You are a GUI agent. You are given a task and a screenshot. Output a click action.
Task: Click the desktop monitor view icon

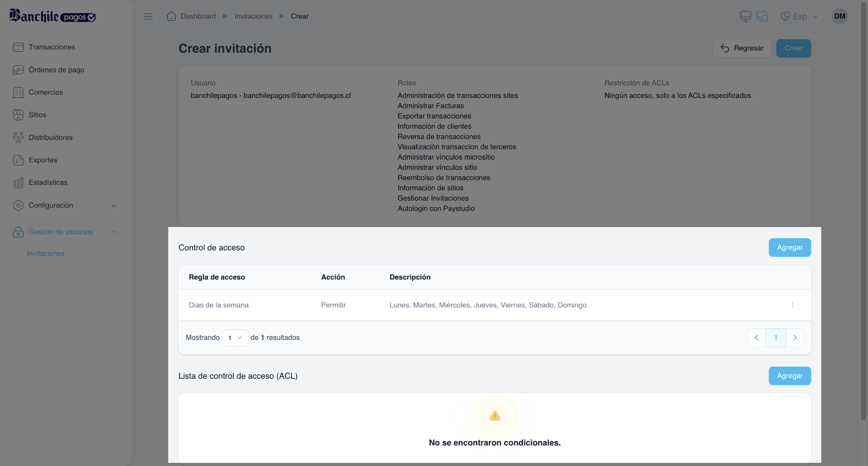click(x=745, y=16)
